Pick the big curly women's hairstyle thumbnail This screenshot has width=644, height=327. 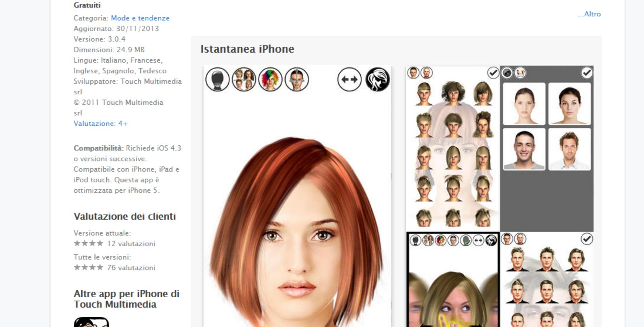[453, 94]
